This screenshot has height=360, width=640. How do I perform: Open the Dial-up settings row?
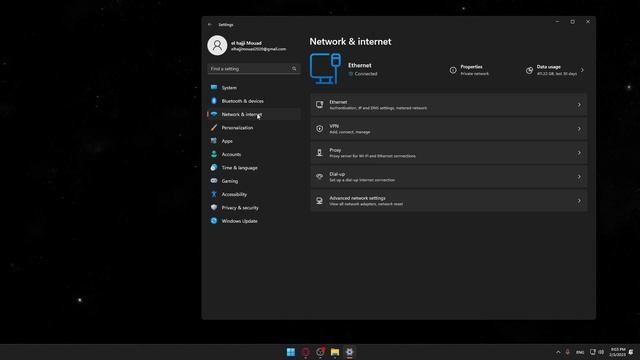[449, 177]
